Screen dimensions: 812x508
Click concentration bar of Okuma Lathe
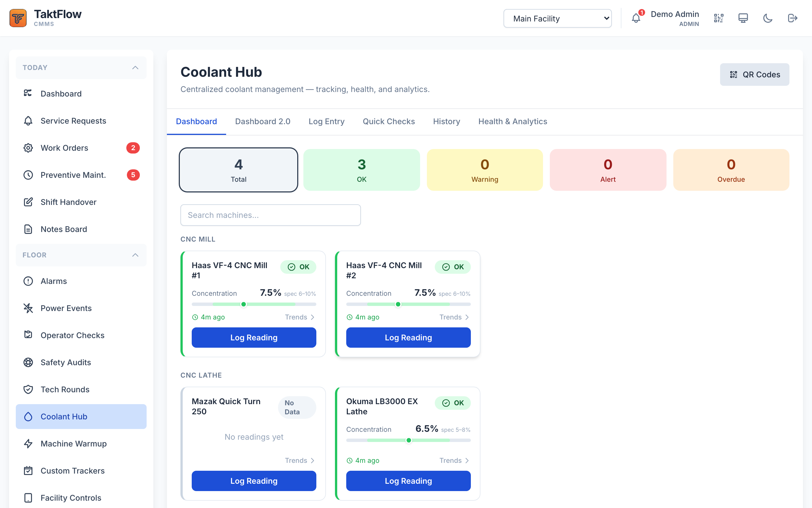pos(408,440)
